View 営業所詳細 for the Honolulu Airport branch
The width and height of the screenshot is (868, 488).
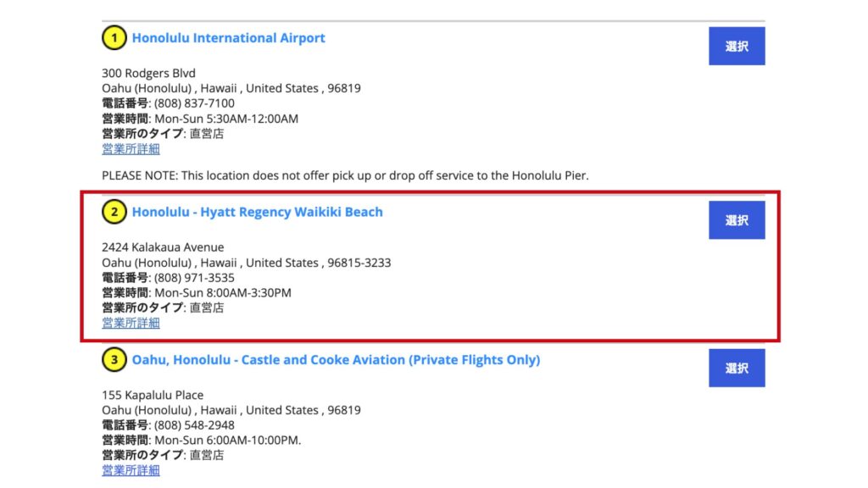(x=131, y=149)
